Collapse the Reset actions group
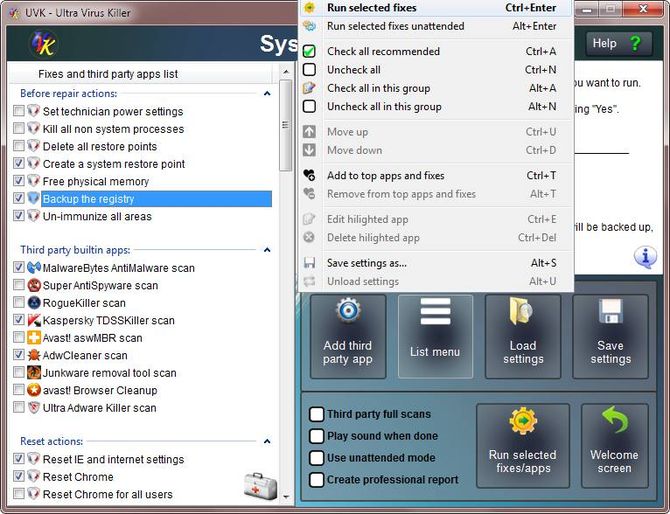Viewport: 670px width, 514px height. 267,441
